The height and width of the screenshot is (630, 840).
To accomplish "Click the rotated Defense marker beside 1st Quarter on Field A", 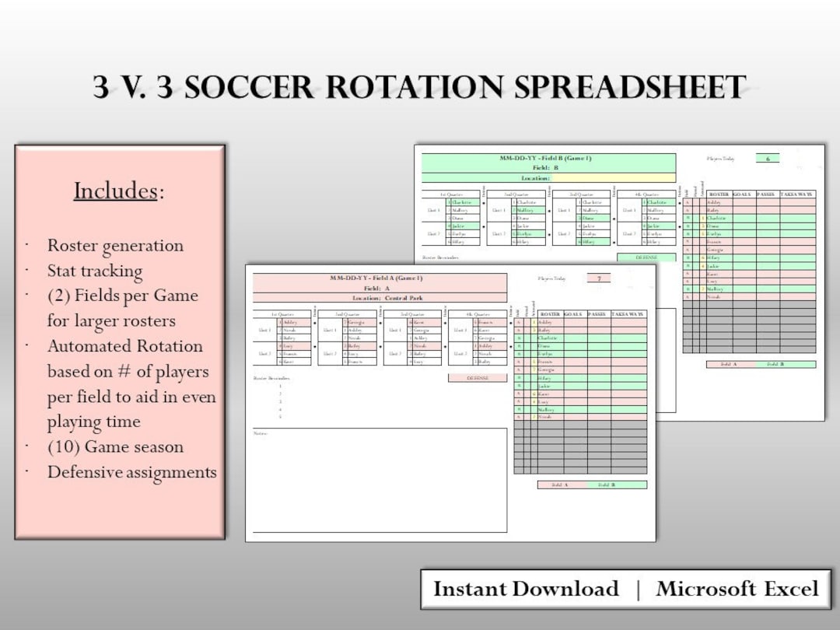I will coord(314,310).
